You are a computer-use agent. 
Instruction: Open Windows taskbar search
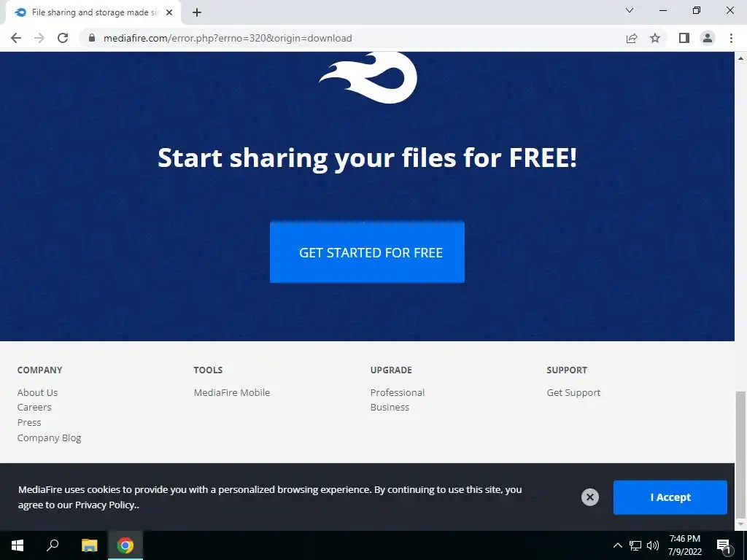(53, 545)
